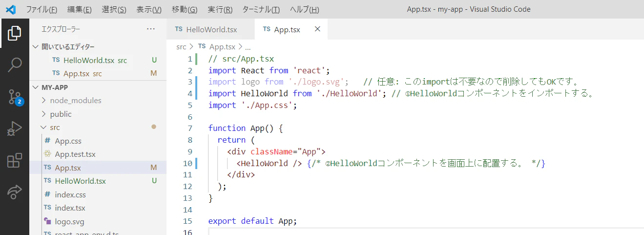
Task: Open logo.svg in the file tree
Action: click(x=98, y=221)
